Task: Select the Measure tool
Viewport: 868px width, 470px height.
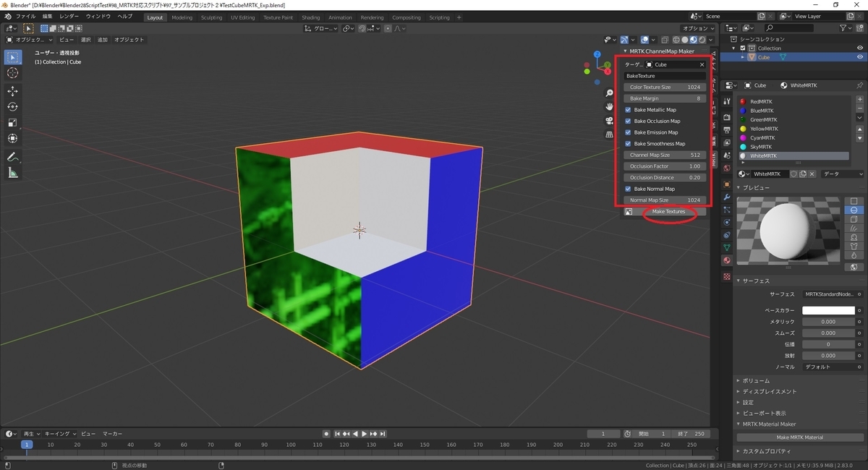Action: (x=12, y=173)
